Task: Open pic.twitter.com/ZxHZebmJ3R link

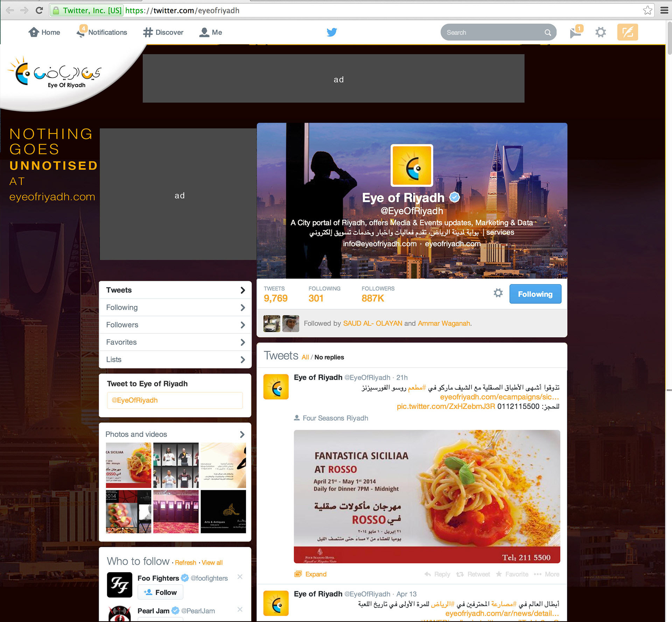Action: coord(446,406)
